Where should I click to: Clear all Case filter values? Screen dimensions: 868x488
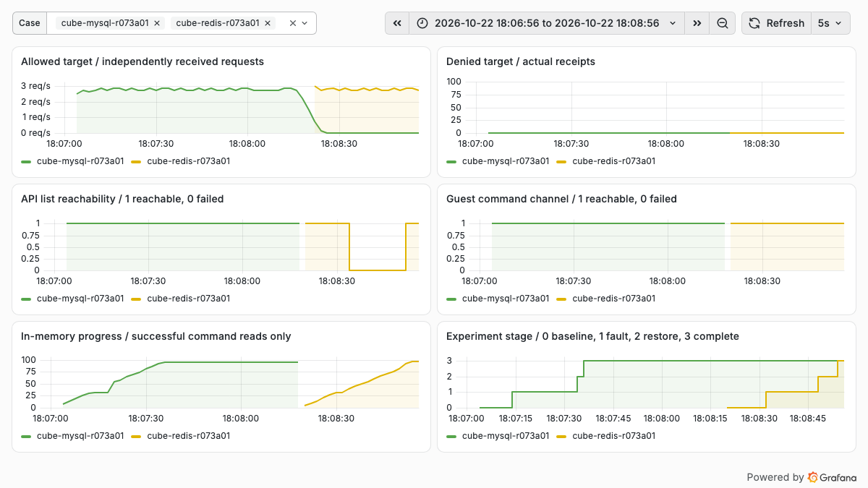[293, 23]
